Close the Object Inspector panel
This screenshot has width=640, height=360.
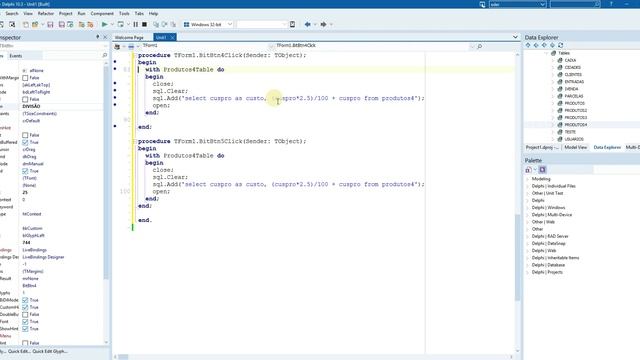point(105,37)
